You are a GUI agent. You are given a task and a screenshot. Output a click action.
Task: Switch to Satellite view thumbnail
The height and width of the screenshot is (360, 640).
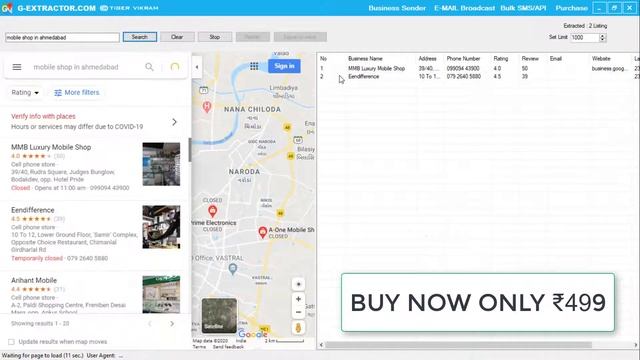pyautogui.click(x=219, y=316)
